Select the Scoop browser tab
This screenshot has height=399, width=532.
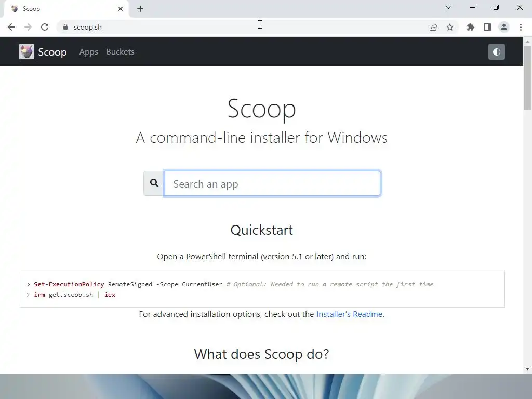tap(66, 9)
